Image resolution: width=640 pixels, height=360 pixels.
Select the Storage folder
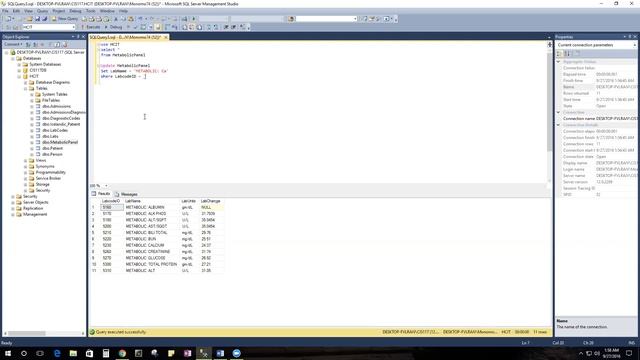pos(42,184)
